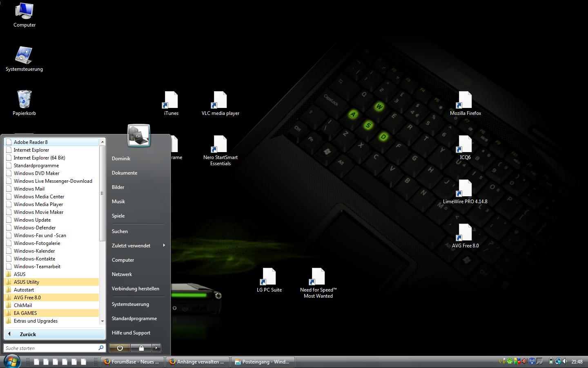Click the LimeWire tray icon left of ICQ
This screenshot has width=588, height=368.
(503, 361)
